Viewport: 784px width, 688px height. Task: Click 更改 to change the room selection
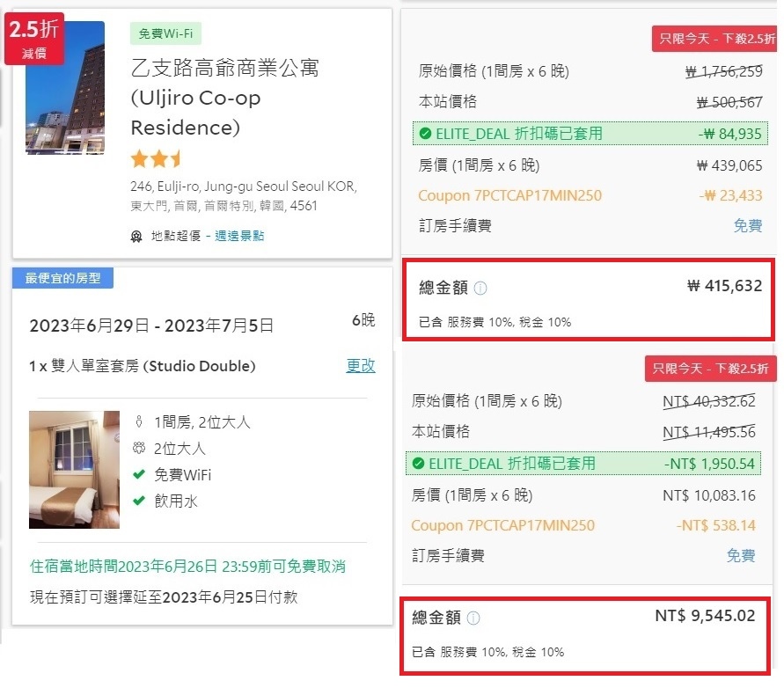point(361,366)
